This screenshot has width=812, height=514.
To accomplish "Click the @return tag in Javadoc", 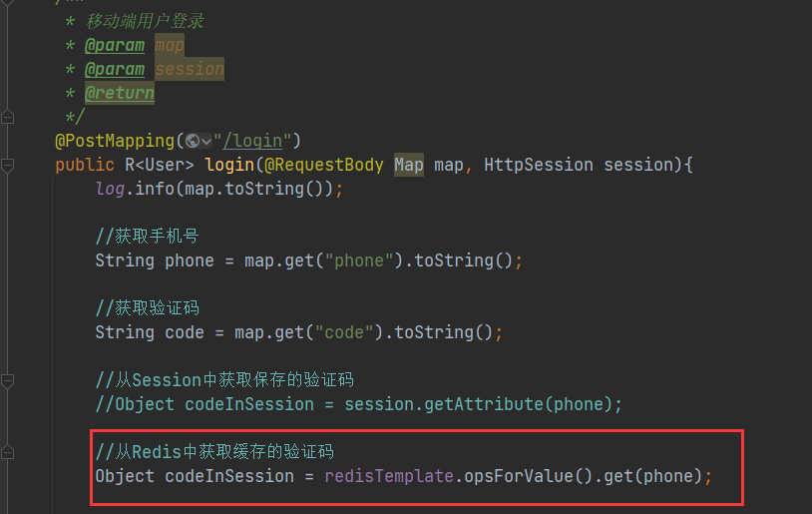I will pyautogui.click(x=120, y=93).
